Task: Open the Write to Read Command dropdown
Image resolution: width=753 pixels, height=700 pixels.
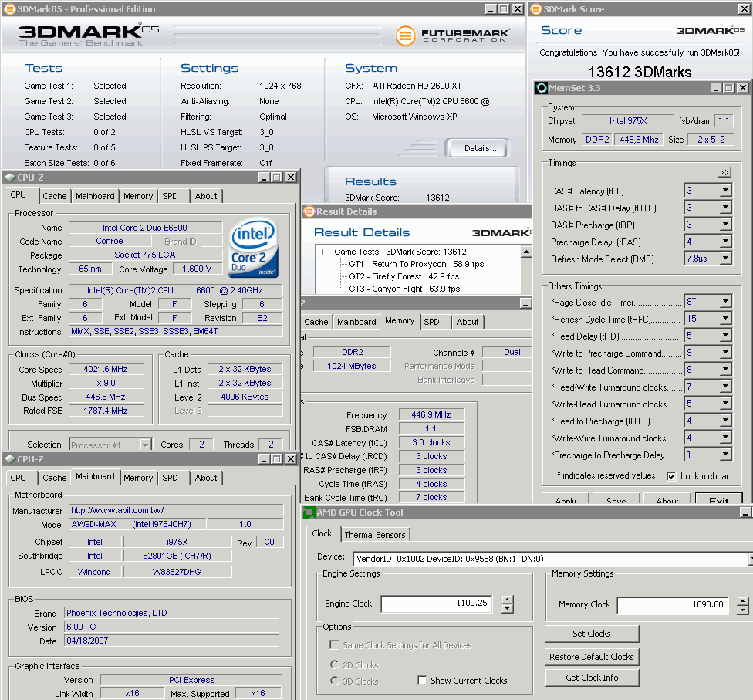Action: (726, 370)
